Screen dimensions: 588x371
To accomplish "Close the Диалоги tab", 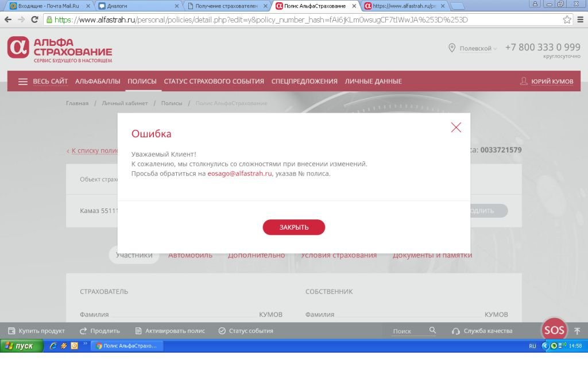I will tap(177, 6).
